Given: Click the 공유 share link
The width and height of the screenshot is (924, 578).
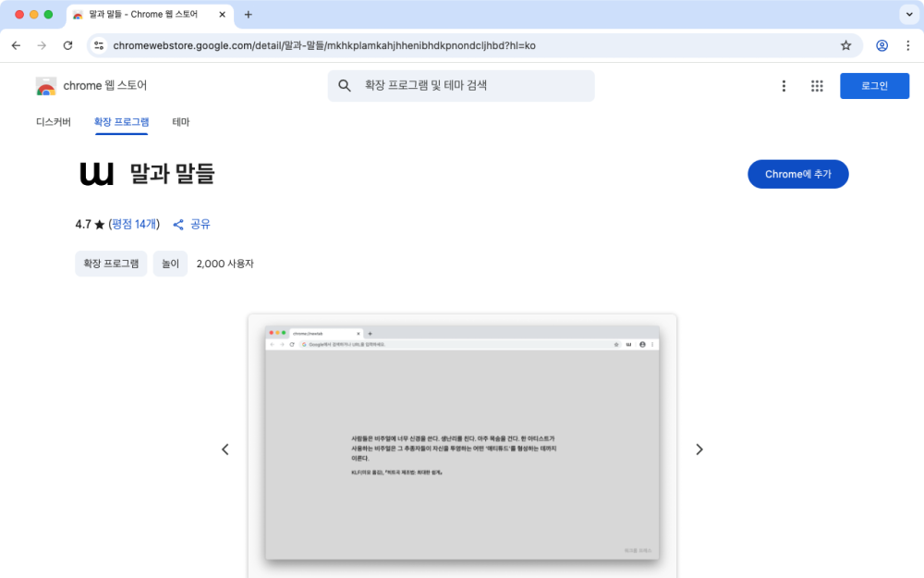Looking at the screenshot, I should (x=191, y=224).
